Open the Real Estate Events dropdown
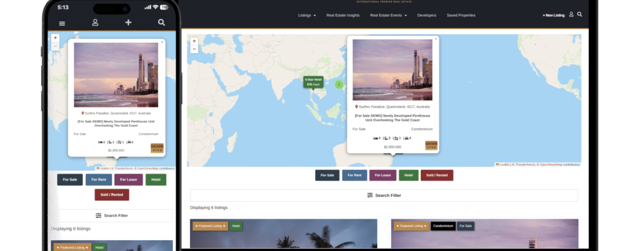This screenshot has height=251, width=644. click(388, 15)
